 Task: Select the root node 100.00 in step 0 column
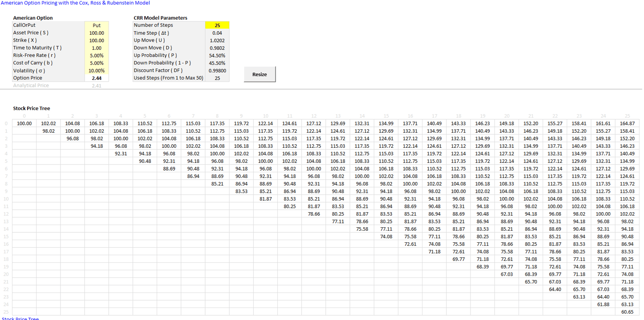pyautogui.click(x=24, y=124)
